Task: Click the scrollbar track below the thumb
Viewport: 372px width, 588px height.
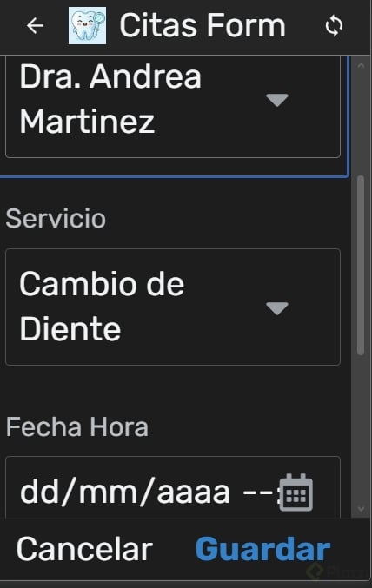Action: 361,427
